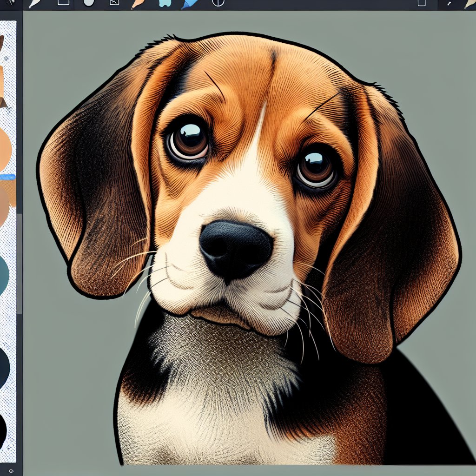Pick the tan brown color swatch
Screen dimensions: 476x476
pyautogui.click(x=4, y=206)
